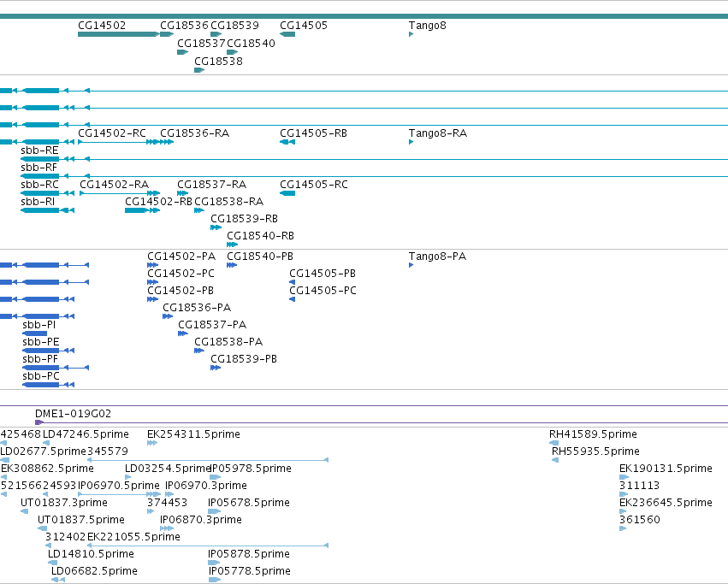Viewport: 728px width, 584px height.
Task: Click the sbb-RF transcript label
Action: coord(39,168)
